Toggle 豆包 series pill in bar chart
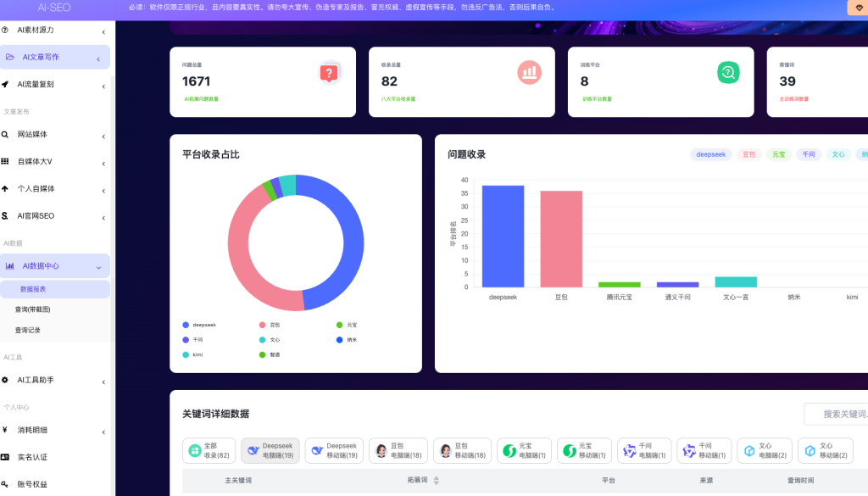Viewport: 868px width, 496px height. pos(748,155)
